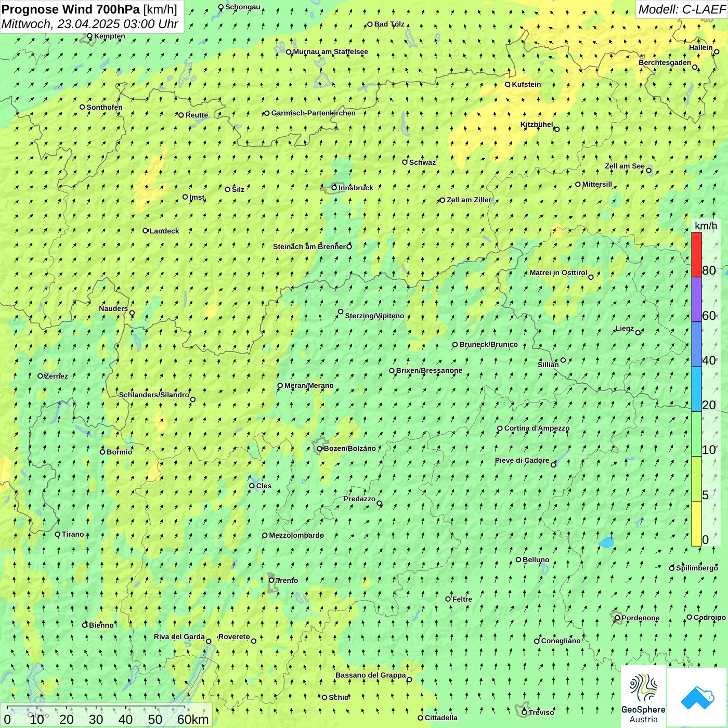This screenshot has height=728, width=728.
Task: Select the Bozen/Bolzano city marker
Action: pos(320,449)
